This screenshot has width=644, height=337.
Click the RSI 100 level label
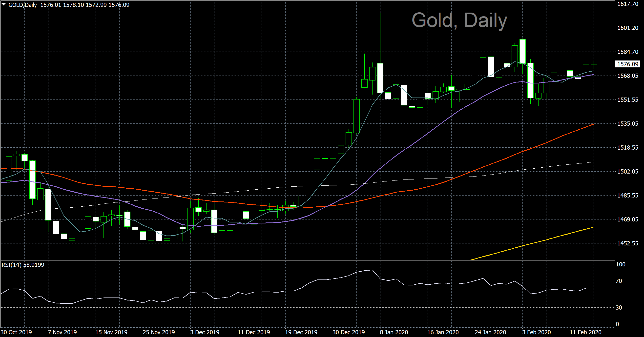point(621,264)
